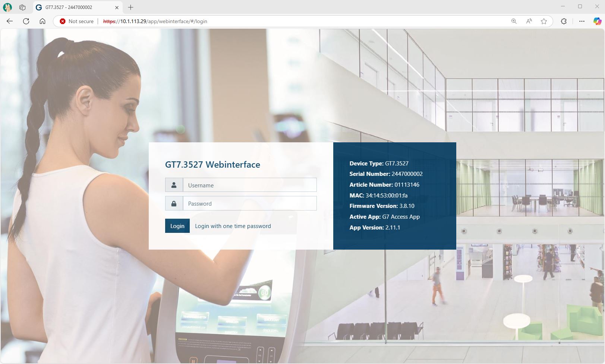Choose Login with one time password
The width and height of the screenshot is (605, 364).
[233, 226]
